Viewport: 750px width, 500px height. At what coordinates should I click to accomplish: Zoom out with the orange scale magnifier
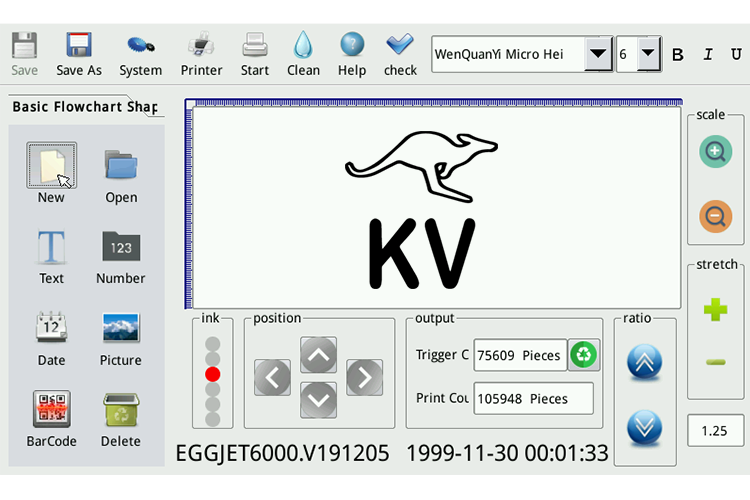click(x=716, y=216)
